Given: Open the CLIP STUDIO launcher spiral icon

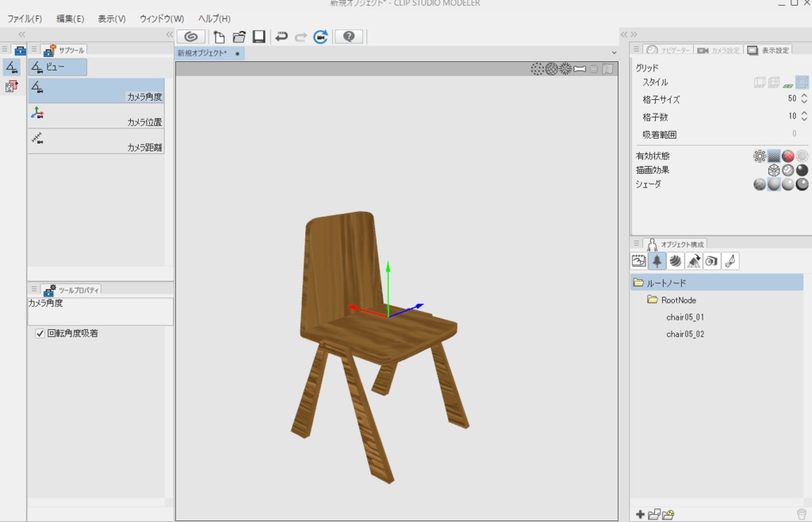Looking at the screenshot, I should pos(191,36).
